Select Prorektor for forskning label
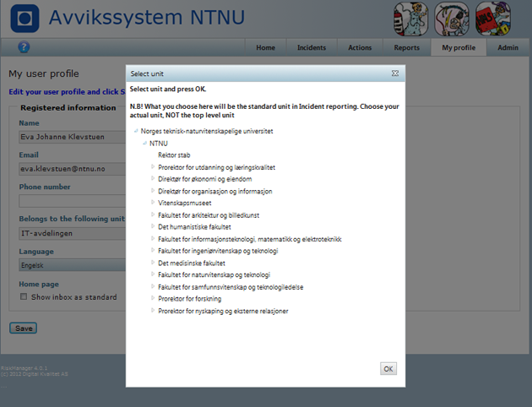This screenshot has height=407, width=532. 190,299
